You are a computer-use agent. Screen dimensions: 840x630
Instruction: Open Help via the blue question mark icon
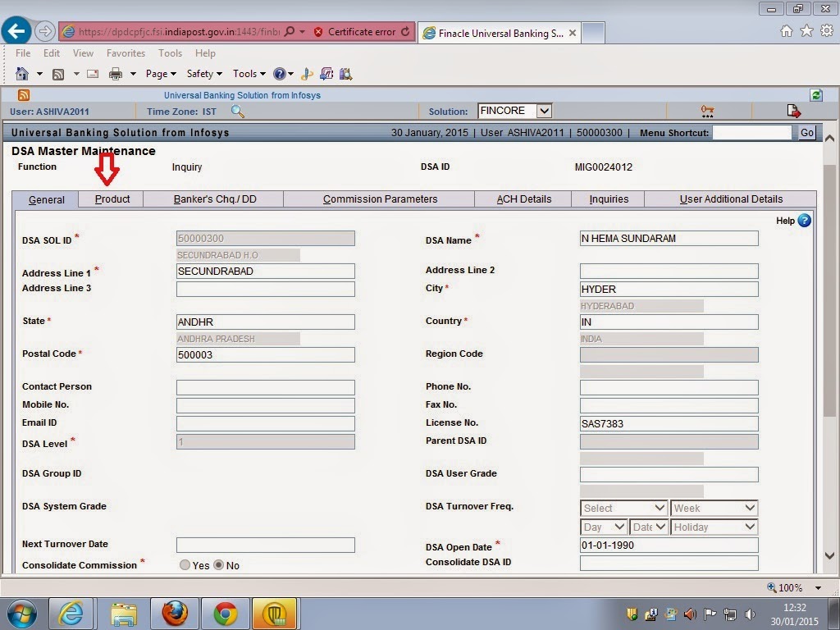(x=803, y=220)
